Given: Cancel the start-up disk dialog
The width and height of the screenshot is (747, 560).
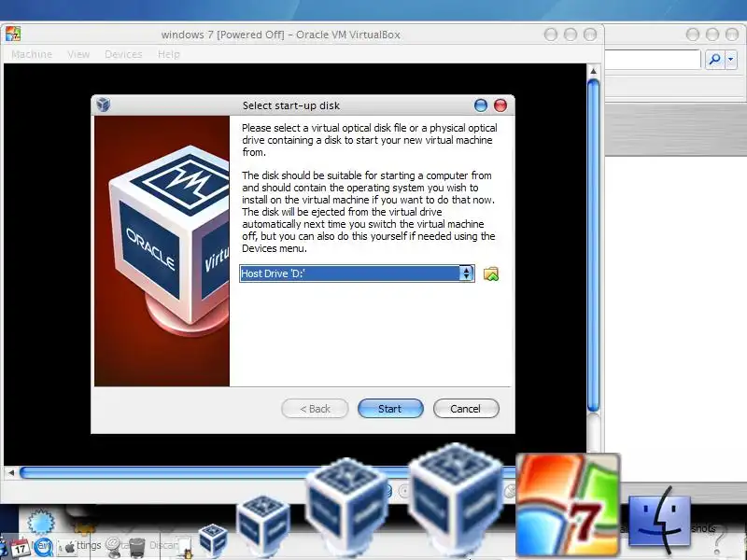Looking at the screenshot, I should point(466,409).
